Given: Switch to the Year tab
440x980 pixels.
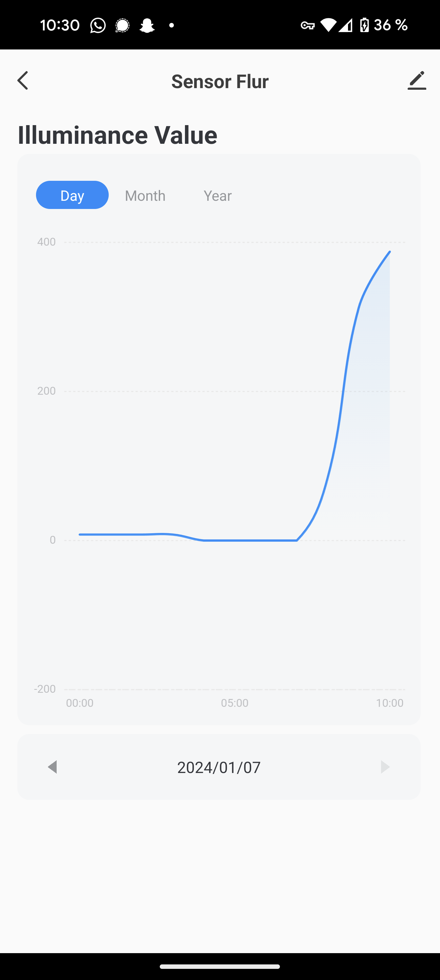Looking at the screenshot, I should click(217, 196).
